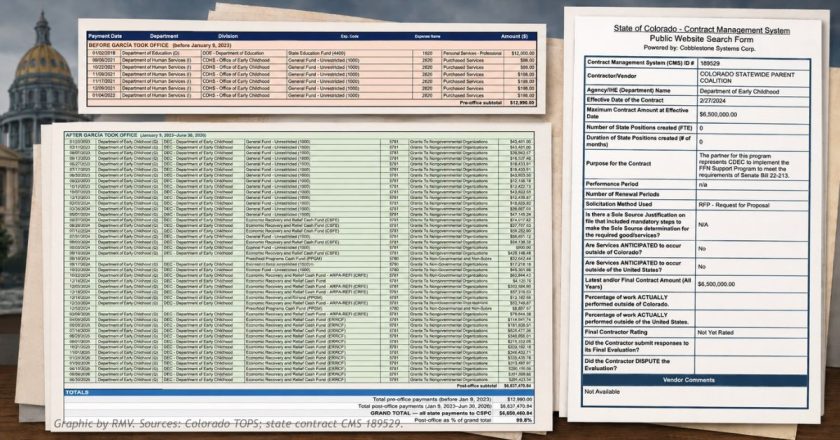Click the 'Public Website Search Form' heading
This screenshot has height=440, width=840.
701,39
